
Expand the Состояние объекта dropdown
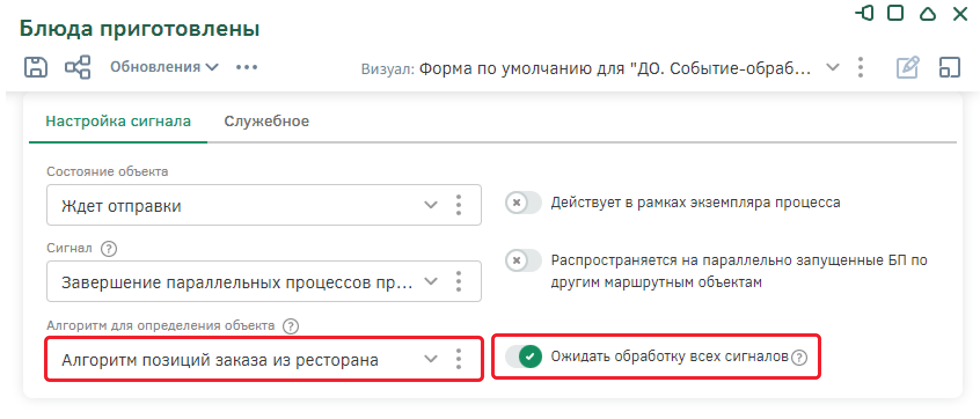click(x=430, y=205)
